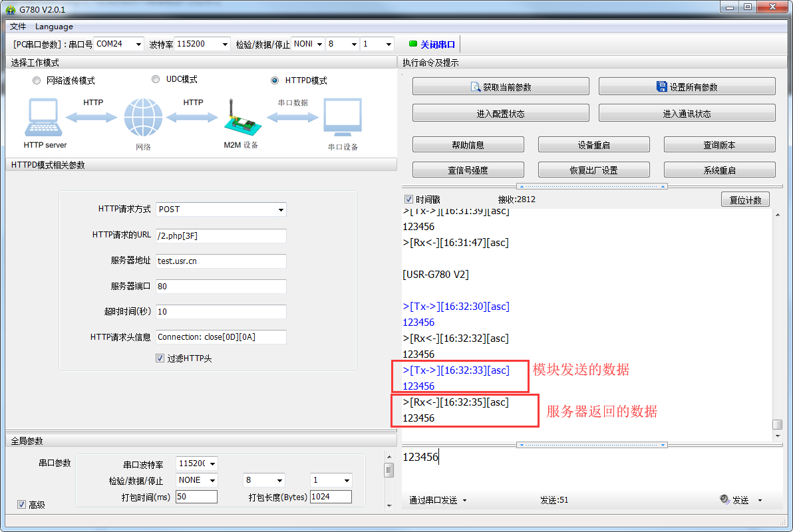The height and width of the screenshot is (532, 793).
Task: Toggle the 过滤HTTP头 checkbox
Action: pos(160,358)
